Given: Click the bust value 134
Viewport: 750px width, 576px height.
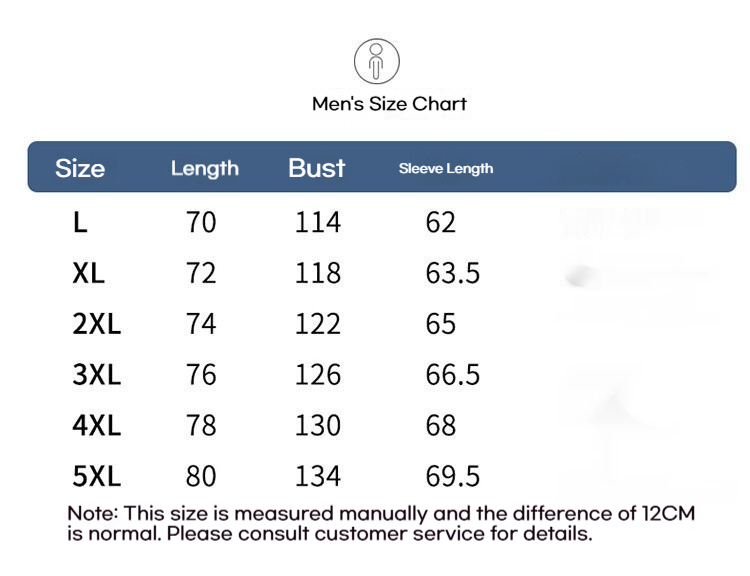Looking at the screenshot, I should 318,476.
